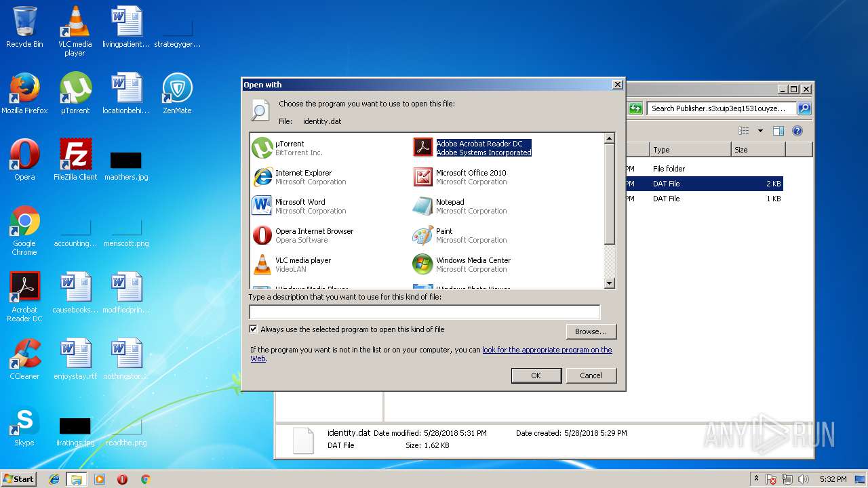Select the 1 KB DAT File row
This screenshot has height=488, width=868.
(705, 199)
